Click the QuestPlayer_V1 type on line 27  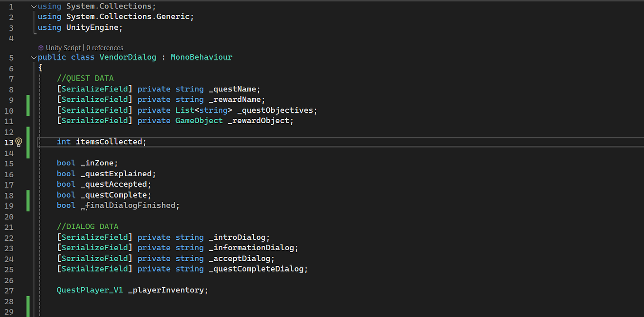[89, 290]
